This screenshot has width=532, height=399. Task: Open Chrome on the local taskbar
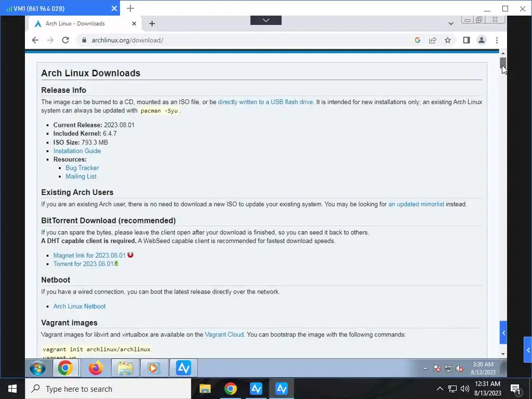coord(230,389)
